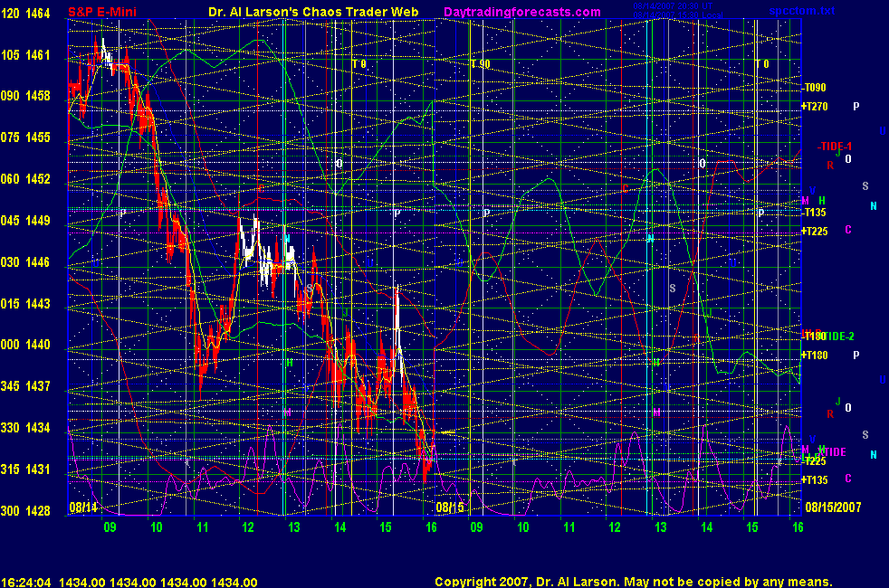Click the '08/14/2007 15:30 Local' timestamp
Screen dimensions: 889x588
(x=677, y=15)
